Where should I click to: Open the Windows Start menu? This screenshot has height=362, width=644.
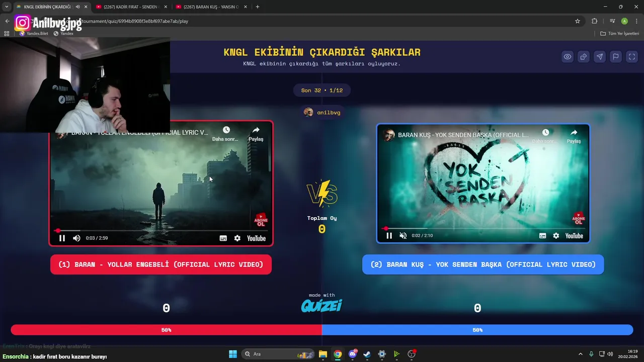(233, 354)
